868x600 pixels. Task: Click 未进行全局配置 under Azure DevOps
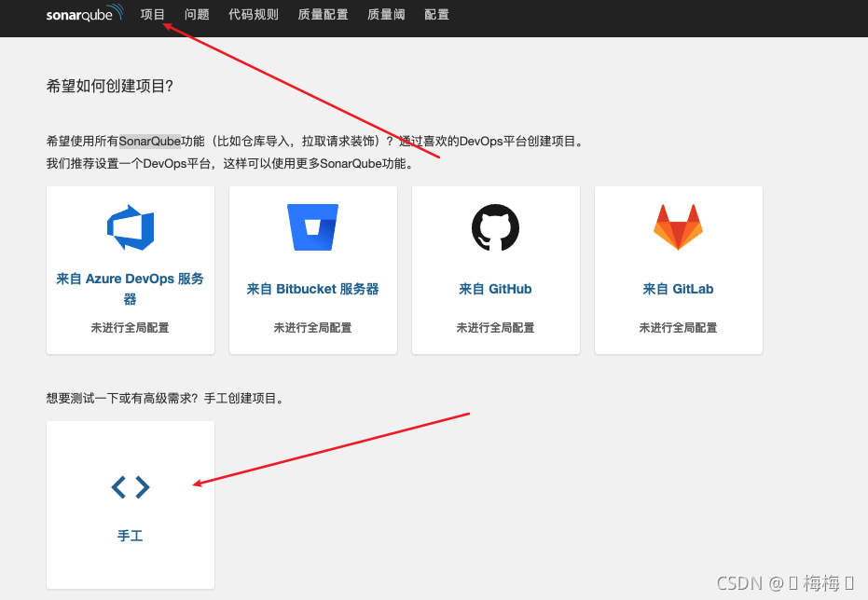(x=131, y=327)
